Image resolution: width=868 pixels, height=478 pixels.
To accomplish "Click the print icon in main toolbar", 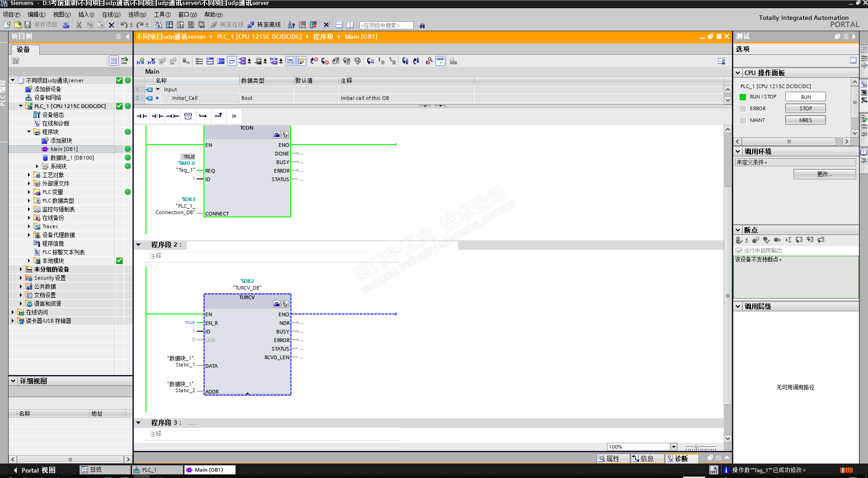I will tap(66, 25).
